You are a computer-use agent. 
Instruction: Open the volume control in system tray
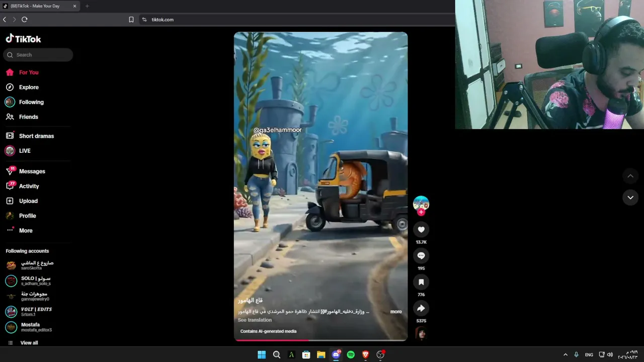coord(610,354)
